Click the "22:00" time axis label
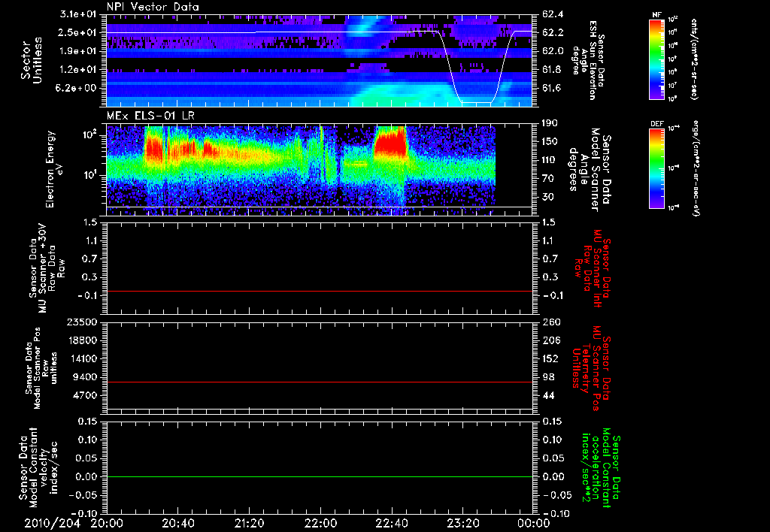The image size is (770, 532). [320, 524]
